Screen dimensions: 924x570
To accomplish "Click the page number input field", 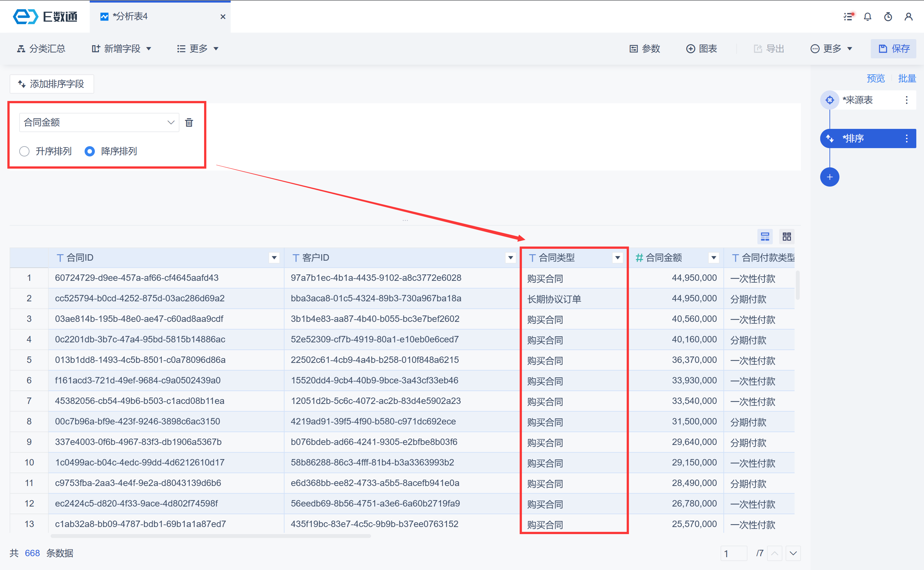I will tap(733, 553).
